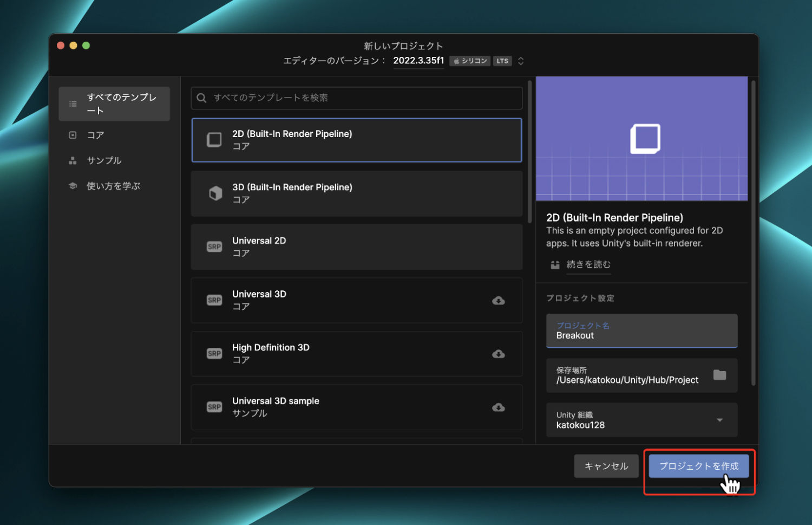Switch to the サンプル category

tap(114, 160)
